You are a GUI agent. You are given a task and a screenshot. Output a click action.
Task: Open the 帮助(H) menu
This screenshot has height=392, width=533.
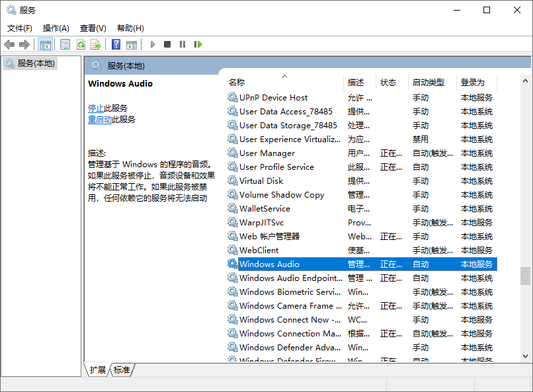(130, 28)
